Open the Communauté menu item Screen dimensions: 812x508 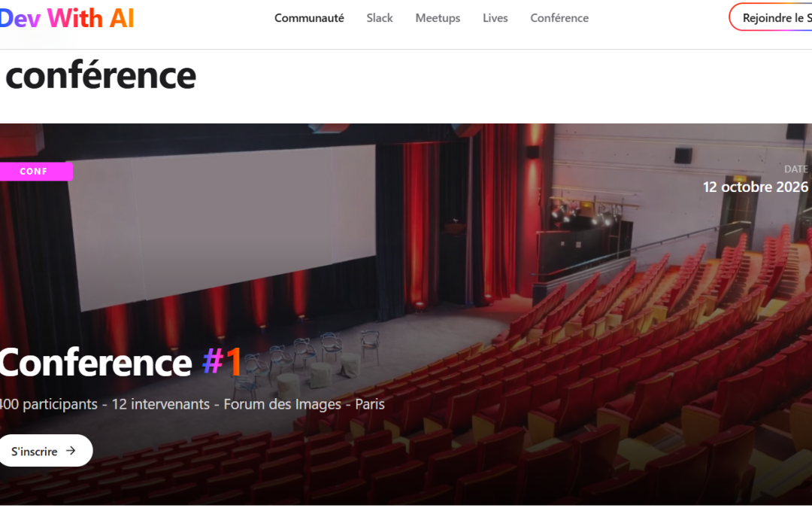point(309,18)
